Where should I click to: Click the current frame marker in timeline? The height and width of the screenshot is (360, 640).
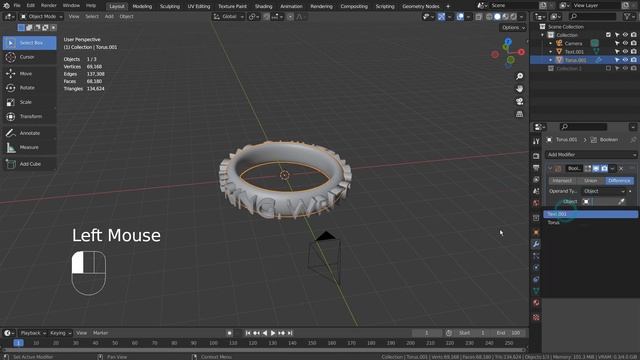pyautogui.click(x=18, y=343)
